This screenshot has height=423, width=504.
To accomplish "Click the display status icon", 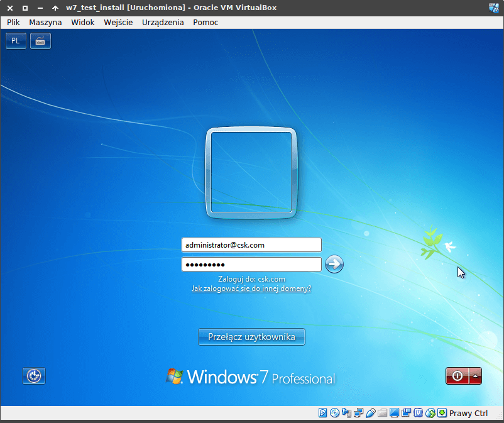I will click(395, 413).
